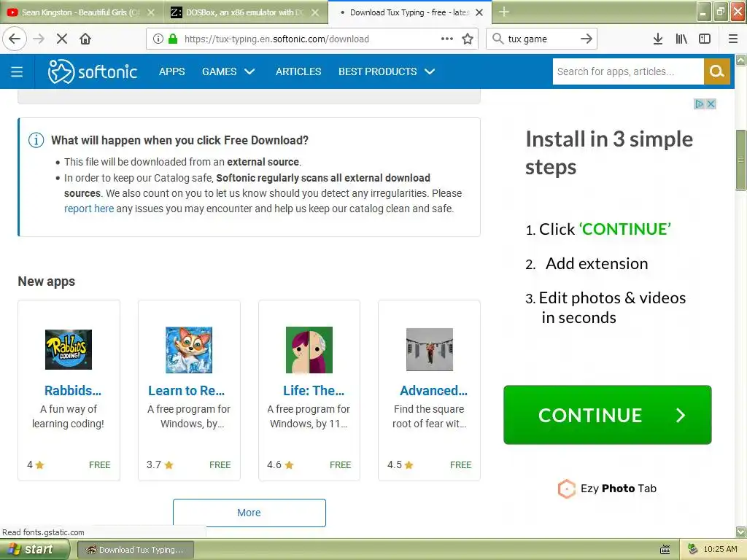Screen dimensions: 747x560
Task: Open the Windows start button
Action: 34,550
